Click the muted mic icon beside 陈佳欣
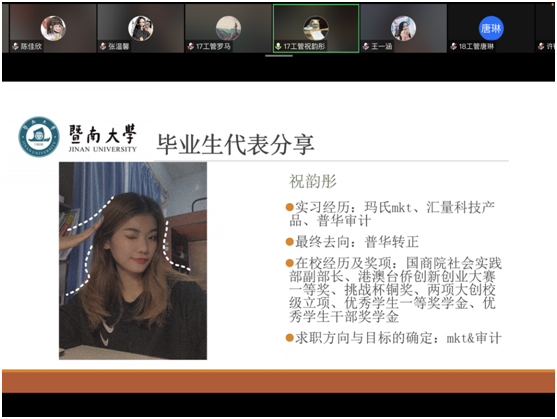Screen dimensions: 557x419 [x=15, y=46]
